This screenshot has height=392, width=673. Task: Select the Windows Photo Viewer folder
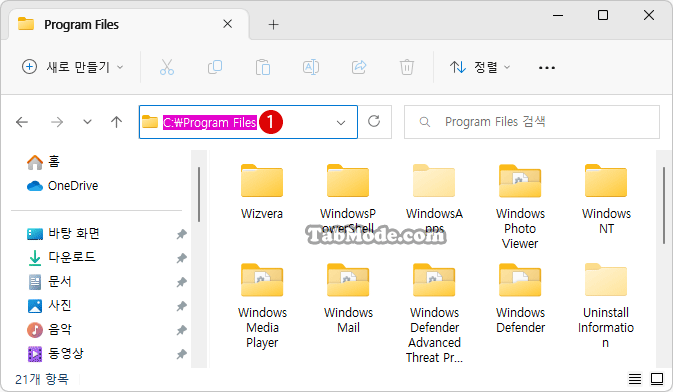tap(520, 206)
